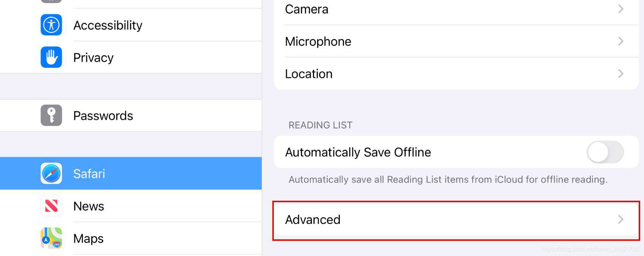Tap the Safari compass icon
The height and width of the screenshot is (256, 644).
51,173
